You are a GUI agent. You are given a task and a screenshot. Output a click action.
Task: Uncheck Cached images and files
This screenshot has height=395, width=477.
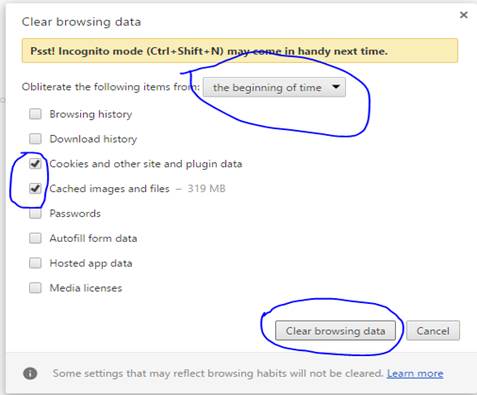(x=35, y=188)
